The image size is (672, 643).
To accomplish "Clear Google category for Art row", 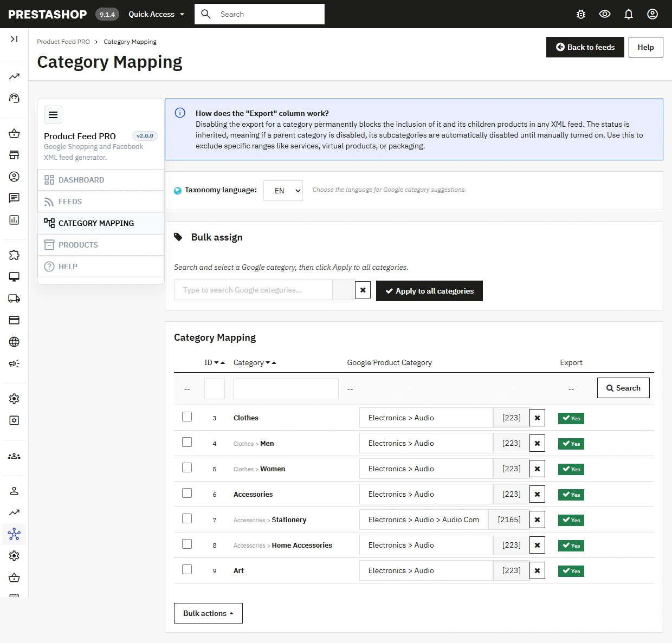I will tap(537, 570).
